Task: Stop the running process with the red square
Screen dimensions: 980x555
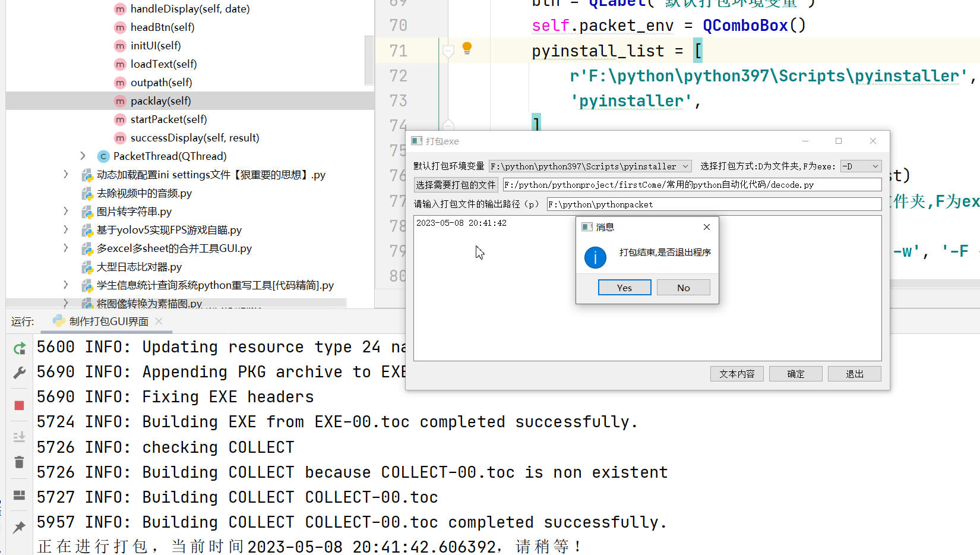Action: 19,405
